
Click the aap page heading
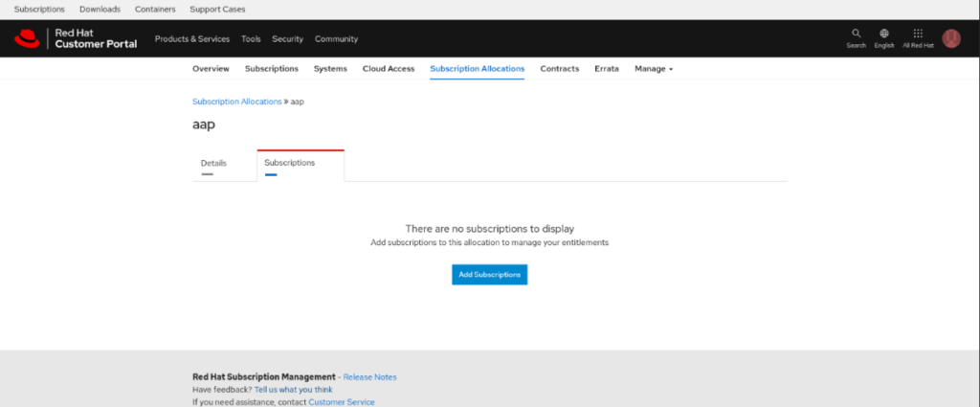tap(204, 124)
